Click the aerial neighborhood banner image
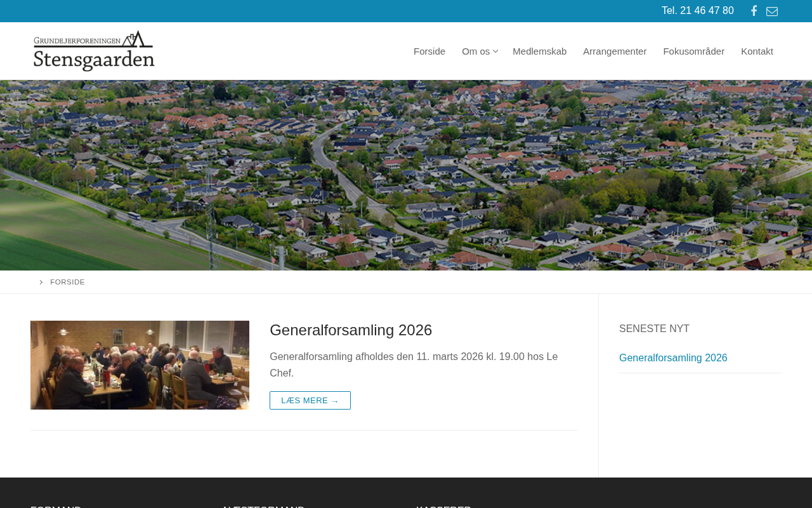The height and width of the screenshot is (508, 812). (406, 175)
